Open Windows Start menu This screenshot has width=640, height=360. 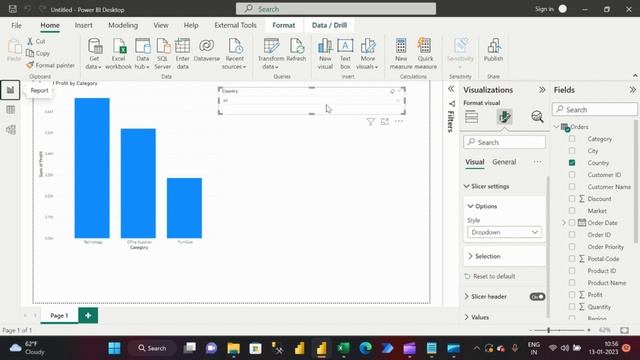[114, 348]
